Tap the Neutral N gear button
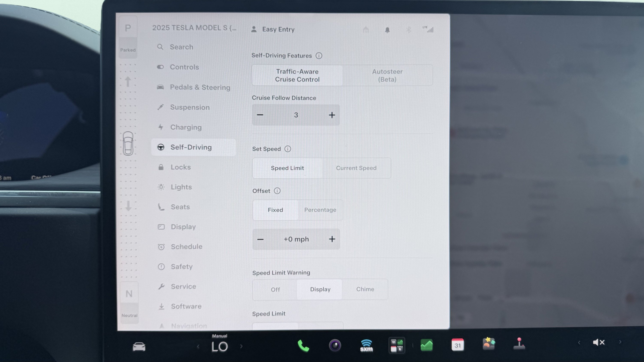The height and width of the screenshot is (362, 644). [x=129, y=302]
